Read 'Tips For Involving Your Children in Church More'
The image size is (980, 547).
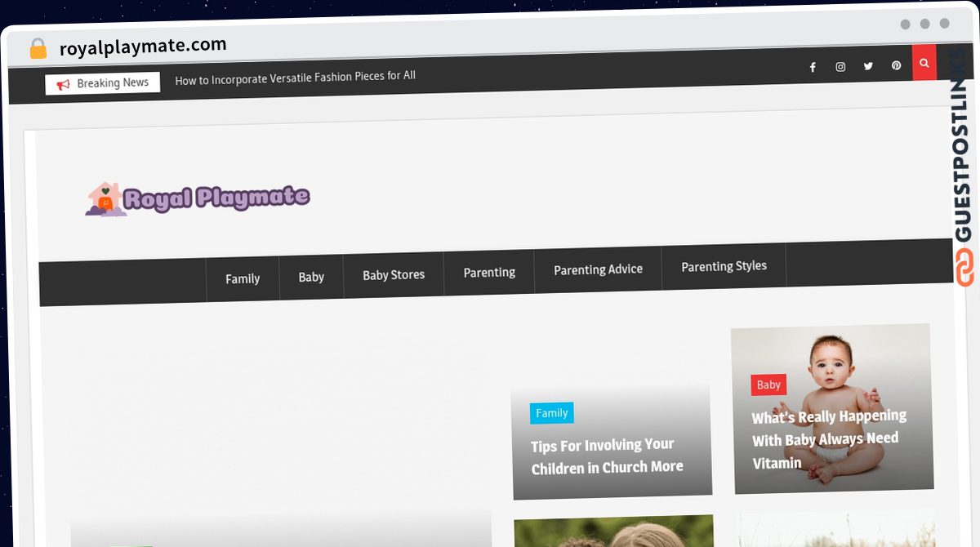pos(607,456)
